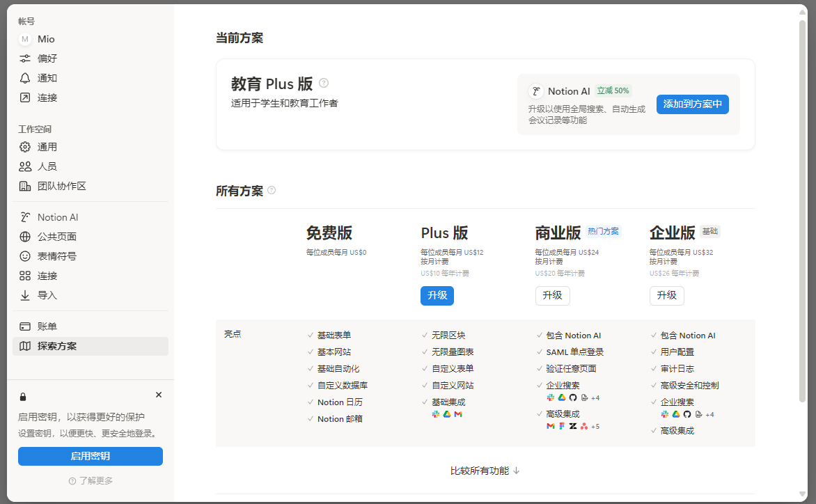Click the Slack icon under 基础集成
Image resolution: width=816 pixels, height=504 pixels.
(436, 414)
